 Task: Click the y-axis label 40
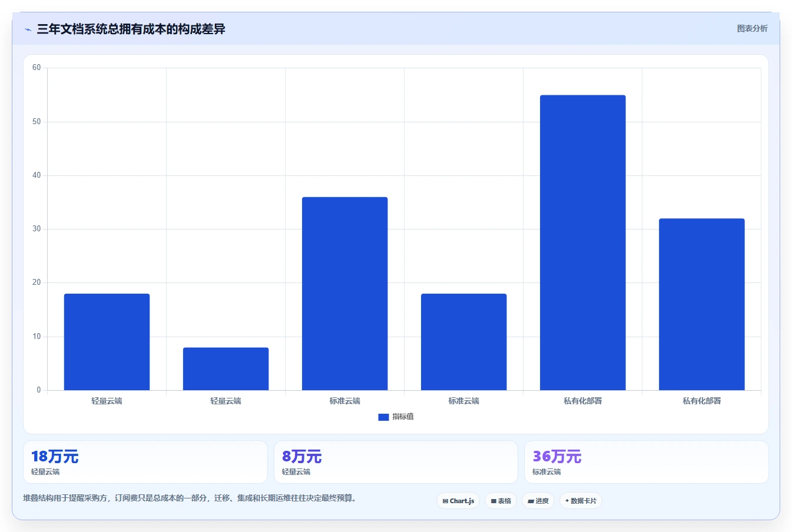tap(37, 175)
